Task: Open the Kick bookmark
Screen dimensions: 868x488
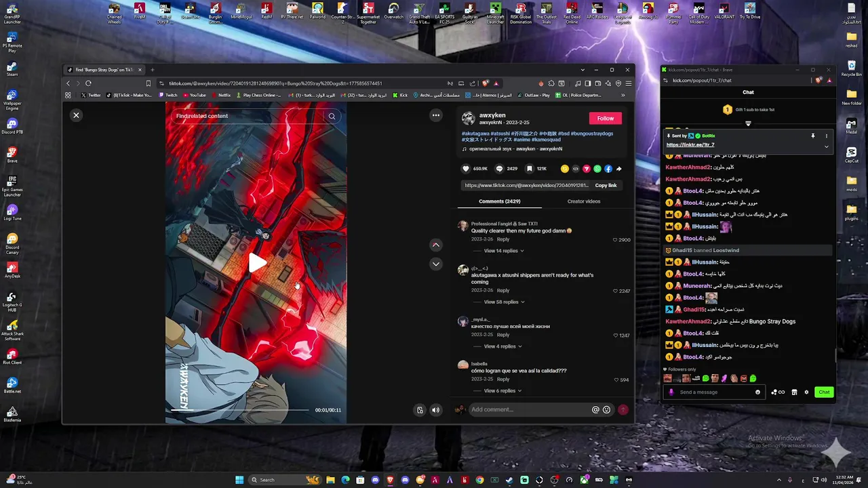Action: (400, 95)
